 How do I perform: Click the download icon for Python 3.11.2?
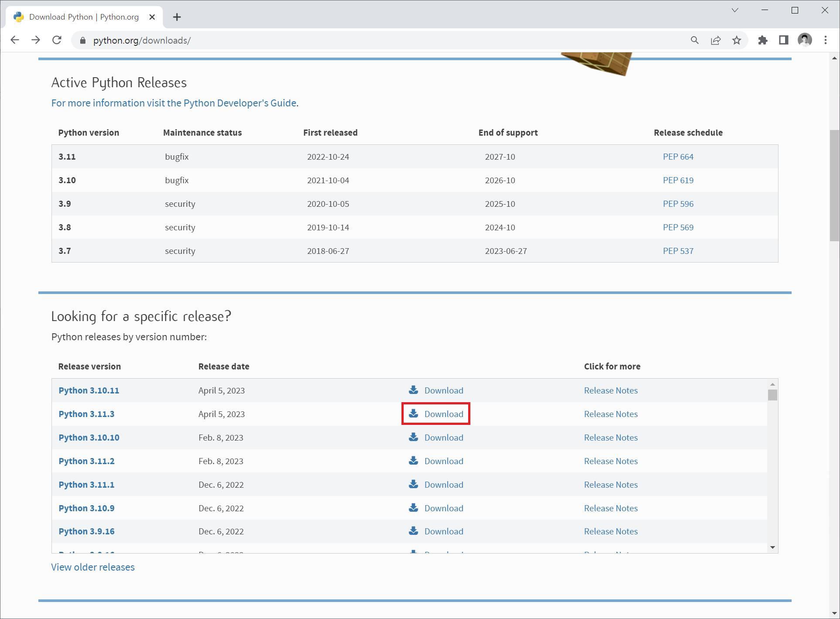tap(414, 460)
